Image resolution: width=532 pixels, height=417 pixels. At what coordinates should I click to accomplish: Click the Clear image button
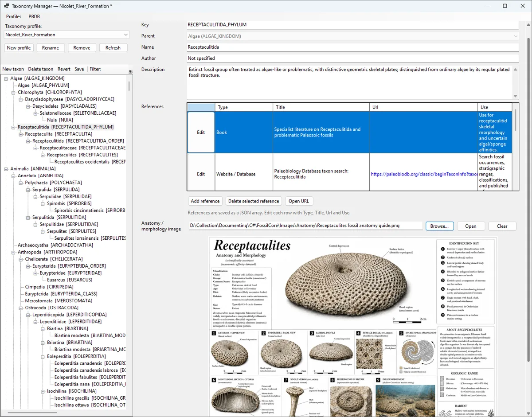pyautogui.click(x=502, y=226)
